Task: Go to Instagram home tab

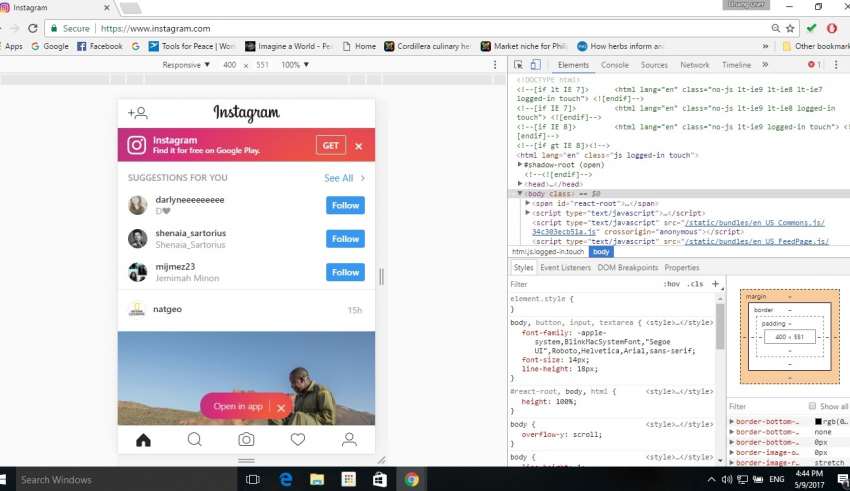Action: coord(143,440)
